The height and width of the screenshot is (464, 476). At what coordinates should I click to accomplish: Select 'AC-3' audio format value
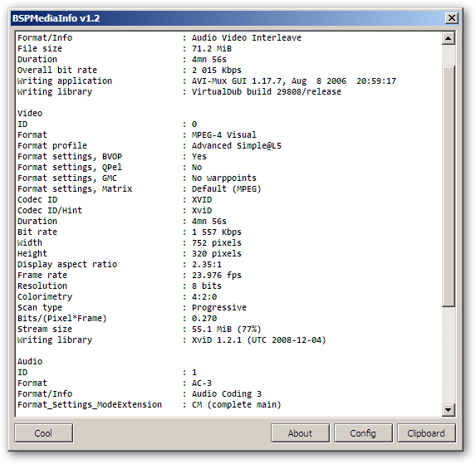click(202, 383)
